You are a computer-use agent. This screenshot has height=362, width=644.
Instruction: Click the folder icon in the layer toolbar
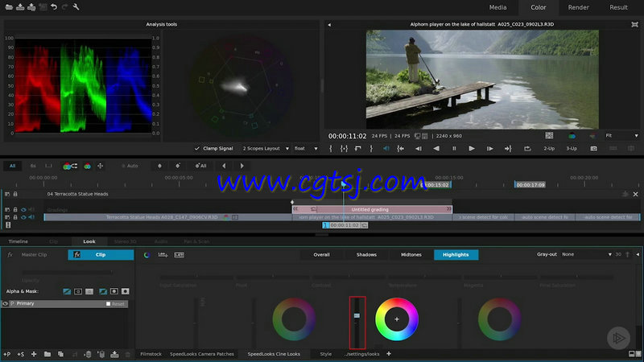click(x=47, y=354)
